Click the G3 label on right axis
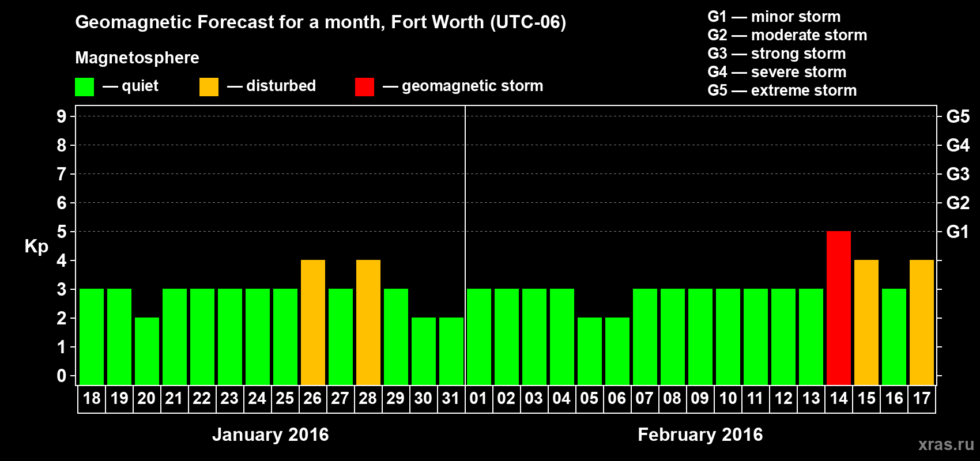 tap(958, 174)
